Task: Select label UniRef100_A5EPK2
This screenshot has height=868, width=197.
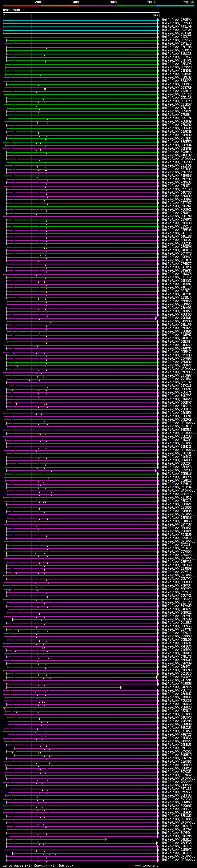Action: click(176, 352)
